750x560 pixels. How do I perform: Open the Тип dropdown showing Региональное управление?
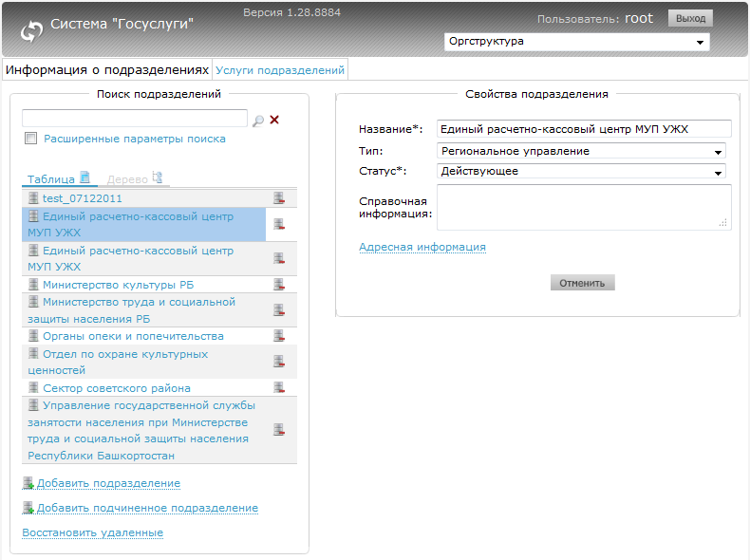point(581,151)
